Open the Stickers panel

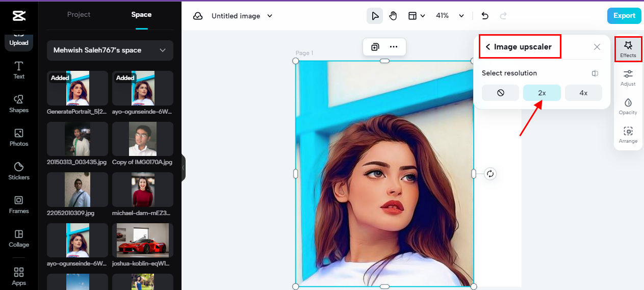pyautogui.click(x=19, y=171)
